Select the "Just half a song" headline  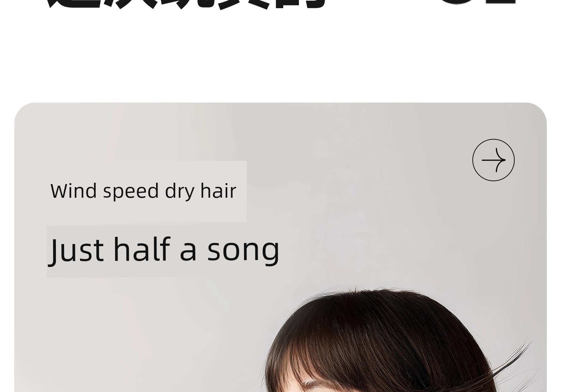[165, 250]
